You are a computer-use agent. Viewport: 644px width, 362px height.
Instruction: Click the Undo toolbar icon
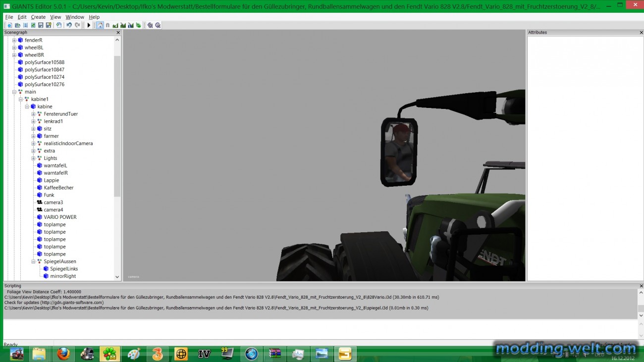coord(69,25)
